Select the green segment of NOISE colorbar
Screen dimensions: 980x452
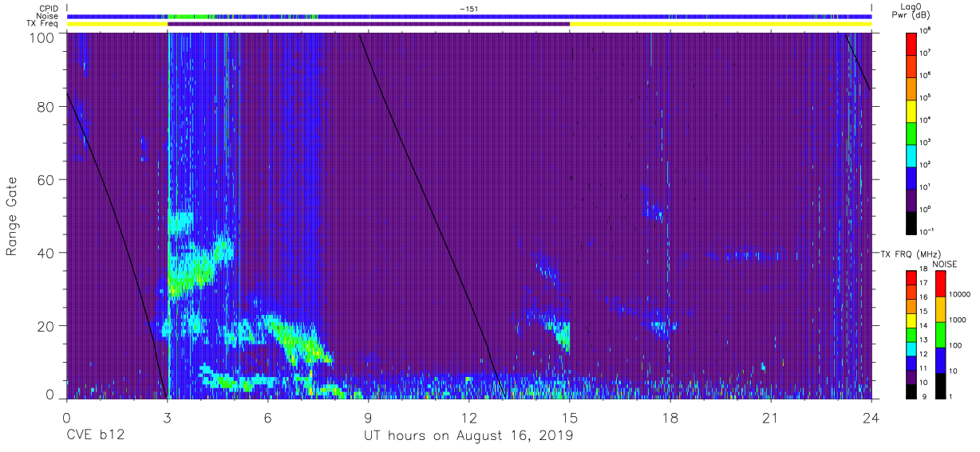pos(940,335)
